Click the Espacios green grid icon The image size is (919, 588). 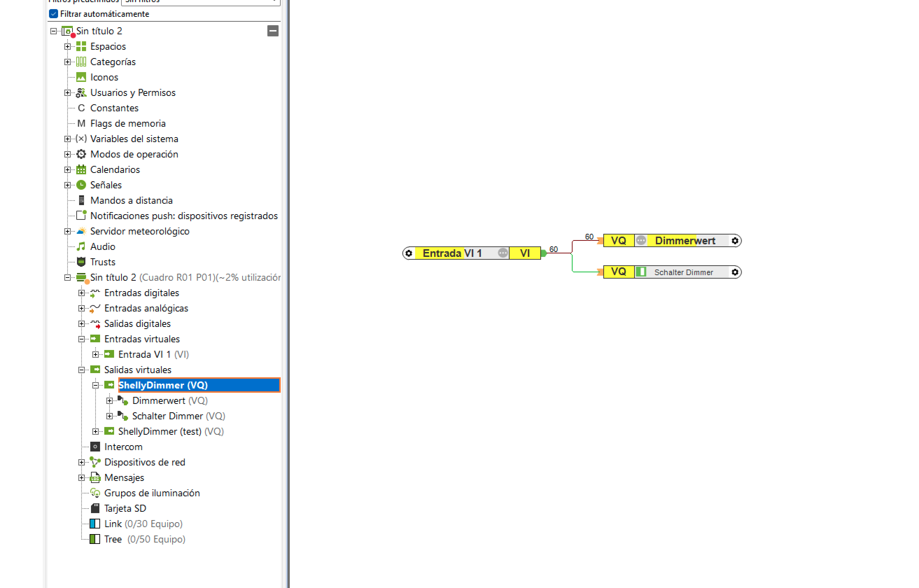81,47
